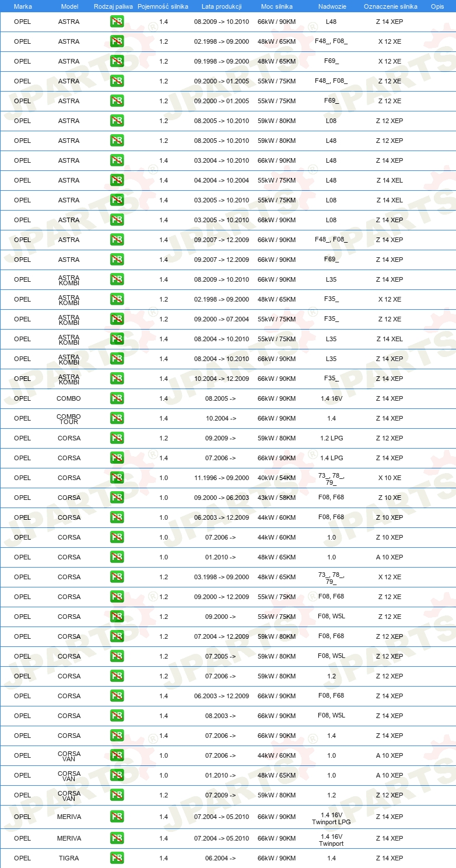Select the '1.2 LPG' body cell
Screen dimensions: 456x868
331,438
